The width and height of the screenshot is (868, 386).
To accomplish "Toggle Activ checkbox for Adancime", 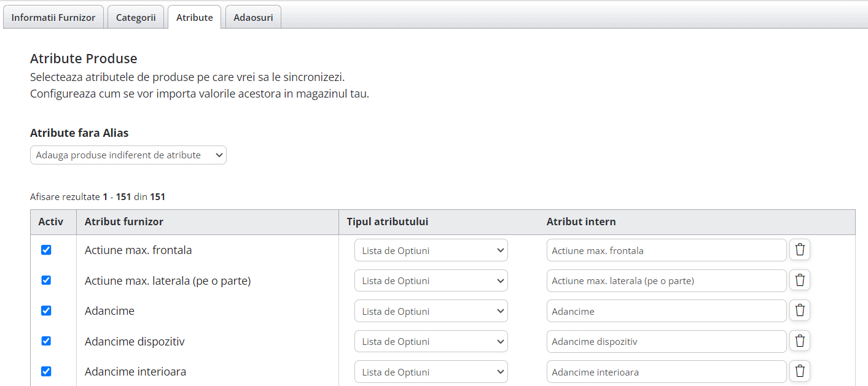I will [46, 311].
